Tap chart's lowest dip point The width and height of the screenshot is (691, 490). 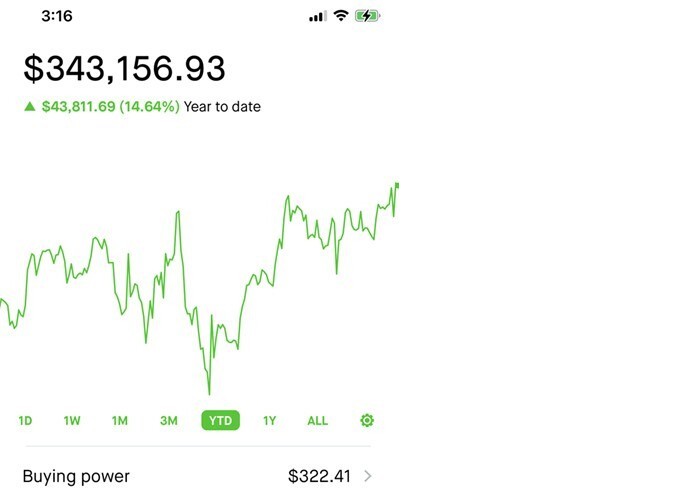coord(209,392)
